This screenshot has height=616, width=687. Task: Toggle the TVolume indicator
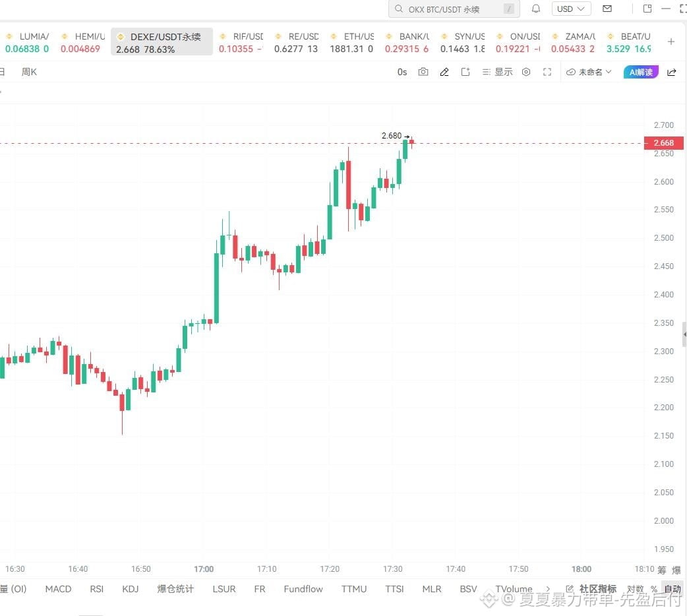tap(514, 589)
